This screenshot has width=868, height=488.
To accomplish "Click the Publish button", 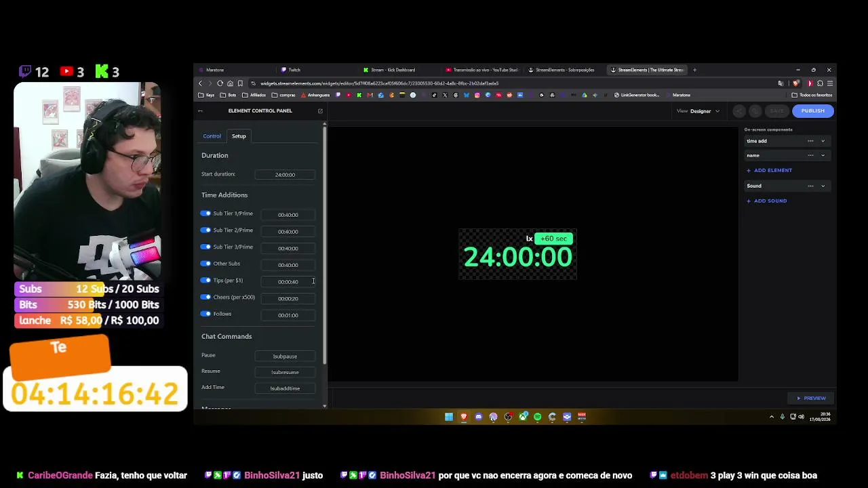I will [813, 111].
